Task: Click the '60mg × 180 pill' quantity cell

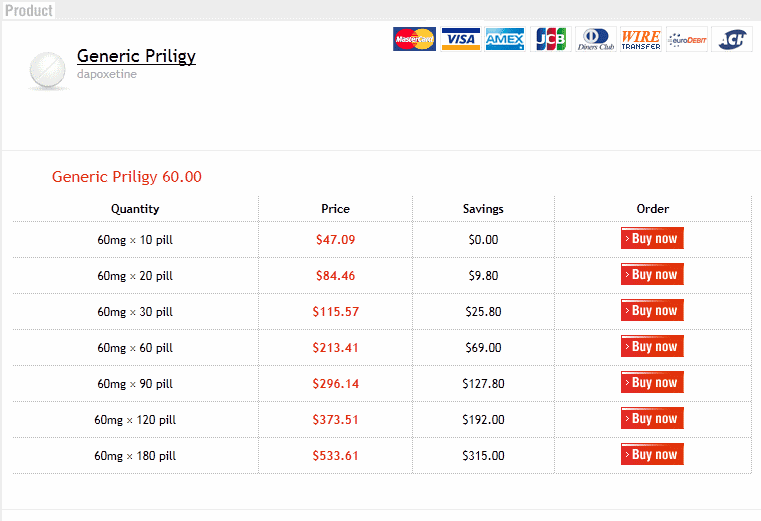Action: (x=135, y=456)
